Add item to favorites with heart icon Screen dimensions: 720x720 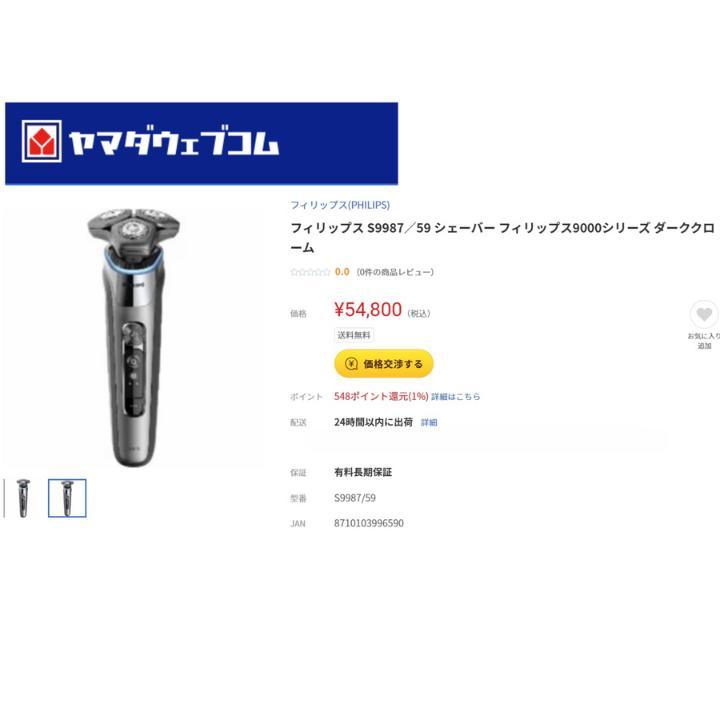(704, 315)
